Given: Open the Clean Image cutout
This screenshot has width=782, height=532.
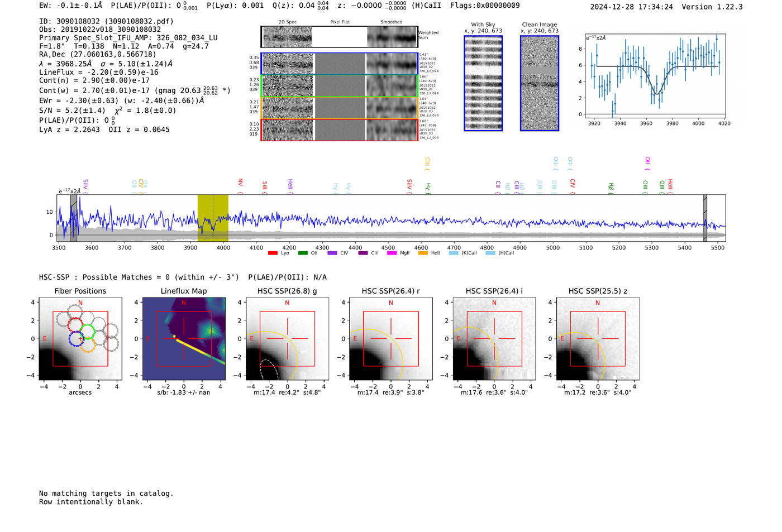Looking at the screenshot, I should tap(540, 83).
